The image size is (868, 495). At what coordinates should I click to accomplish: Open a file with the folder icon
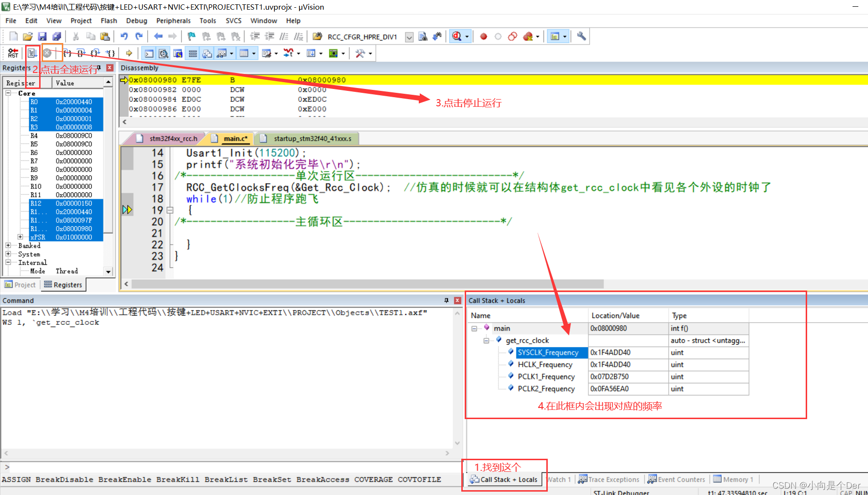click(28, 36)
